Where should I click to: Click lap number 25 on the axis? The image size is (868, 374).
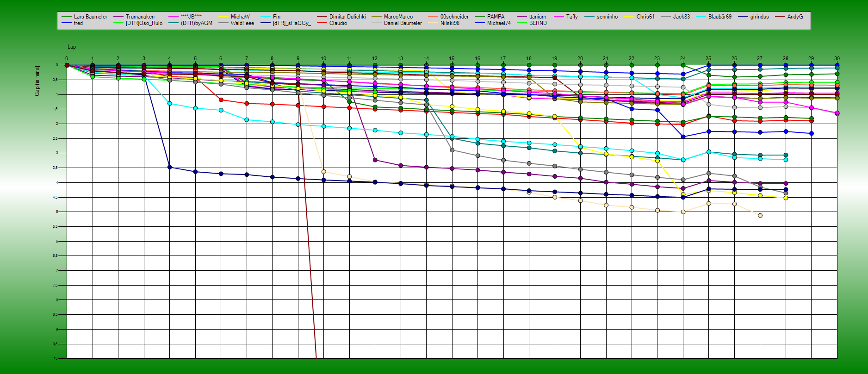pyautogui.click(x=708, y=59)
